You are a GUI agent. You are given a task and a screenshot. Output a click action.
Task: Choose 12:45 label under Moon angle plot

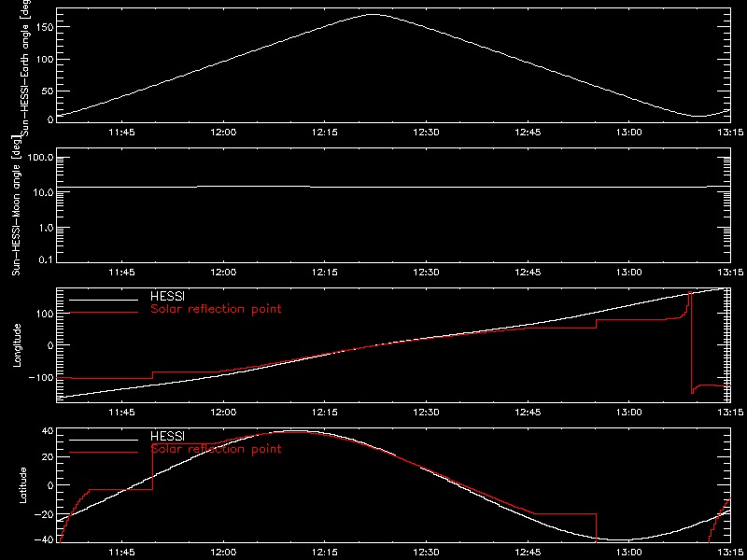pos(528,273)
